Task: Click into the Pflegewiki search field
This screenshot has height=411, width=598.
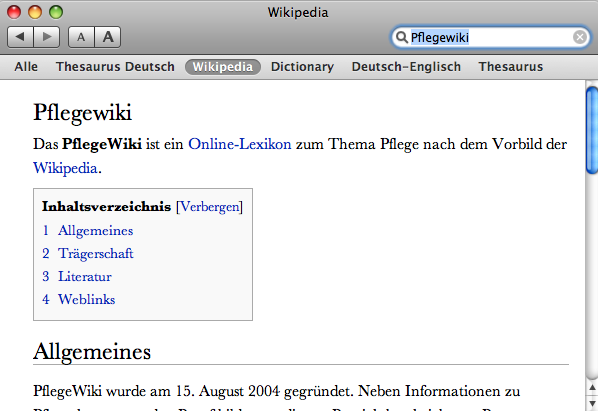Action: click(x=490, y=37)
